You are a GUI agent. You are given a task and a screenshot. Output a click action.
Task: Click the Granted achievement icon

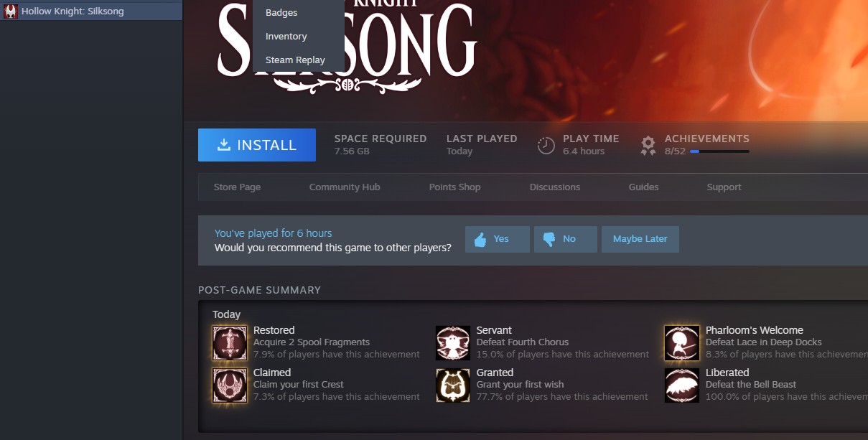point(453,385)
